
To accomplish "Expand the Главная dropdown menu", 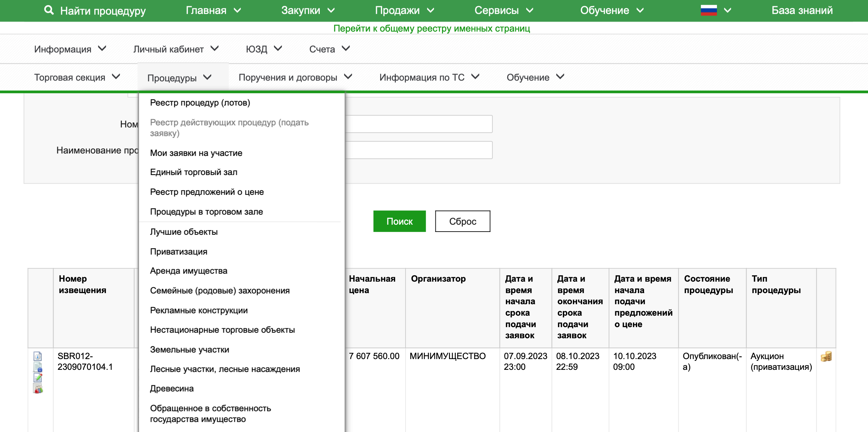I will click(213, 10).
